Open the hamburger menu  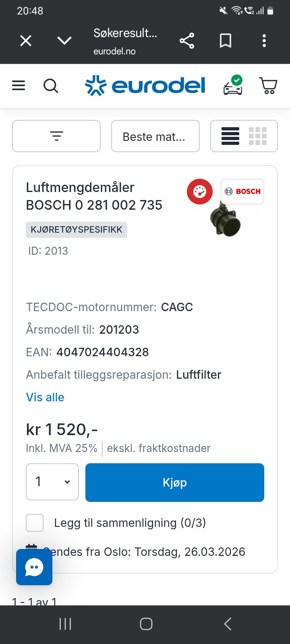coord(19,86)
